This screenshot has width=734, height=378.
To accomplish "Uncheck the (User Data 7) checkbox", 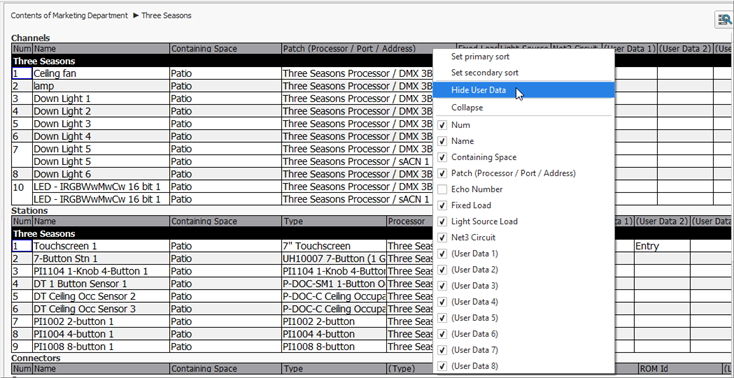I will coord(442,350).
